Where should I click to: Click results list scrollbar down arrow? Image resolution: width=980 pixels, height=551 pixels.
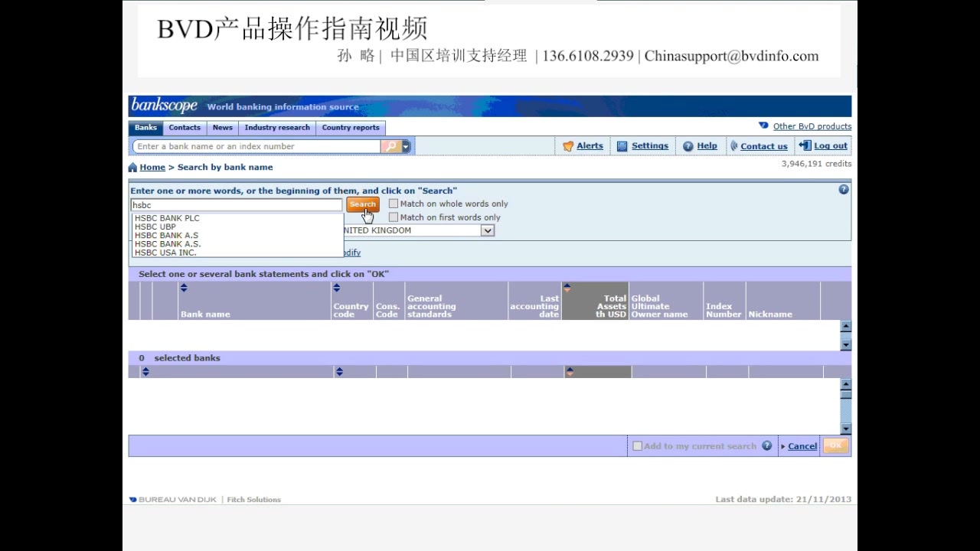click(x=846, y=345)
